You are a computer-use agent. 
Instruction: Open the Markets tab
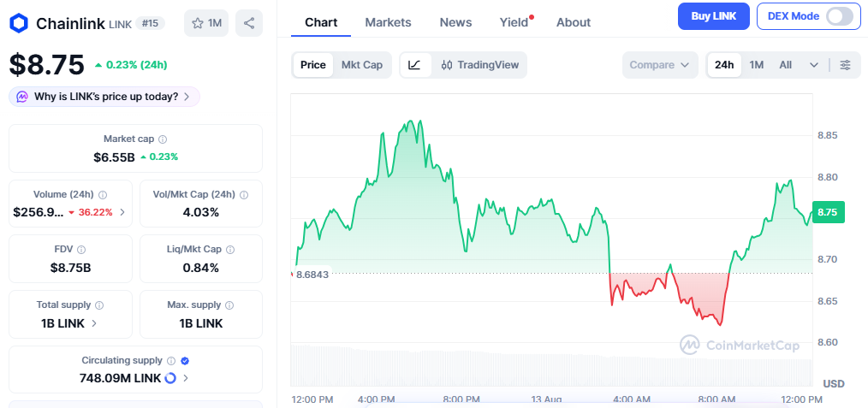(388, 22)
